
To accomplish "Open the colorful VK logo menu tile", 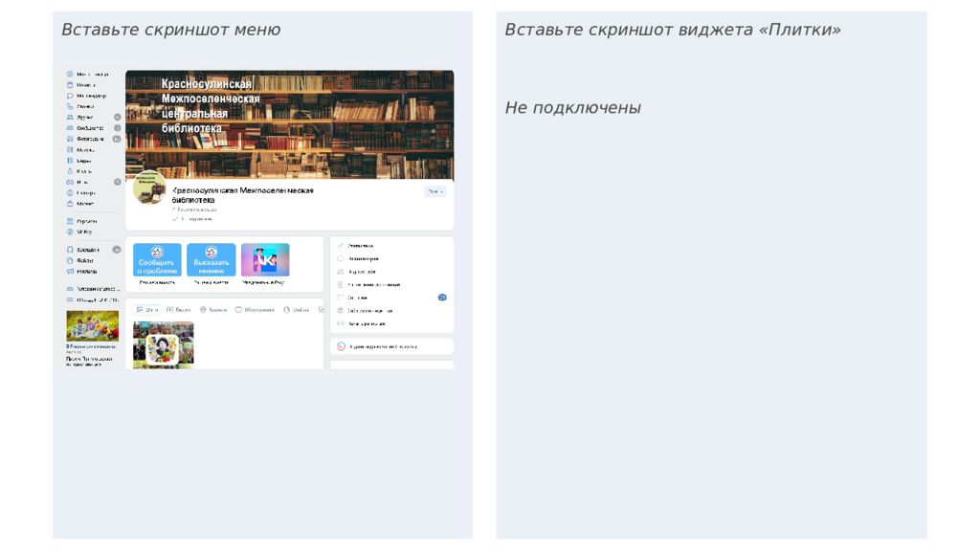I will click(265, 260).
